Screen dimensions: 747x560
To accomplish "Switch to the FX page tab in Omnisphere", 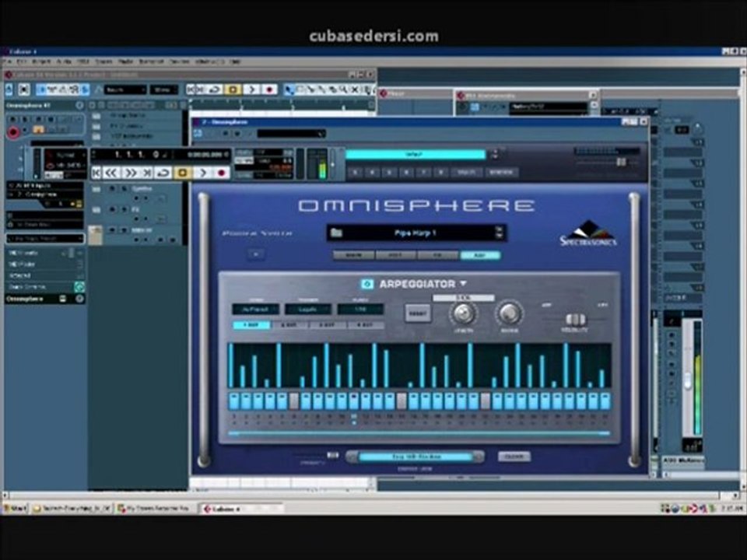I will point(438,256).
